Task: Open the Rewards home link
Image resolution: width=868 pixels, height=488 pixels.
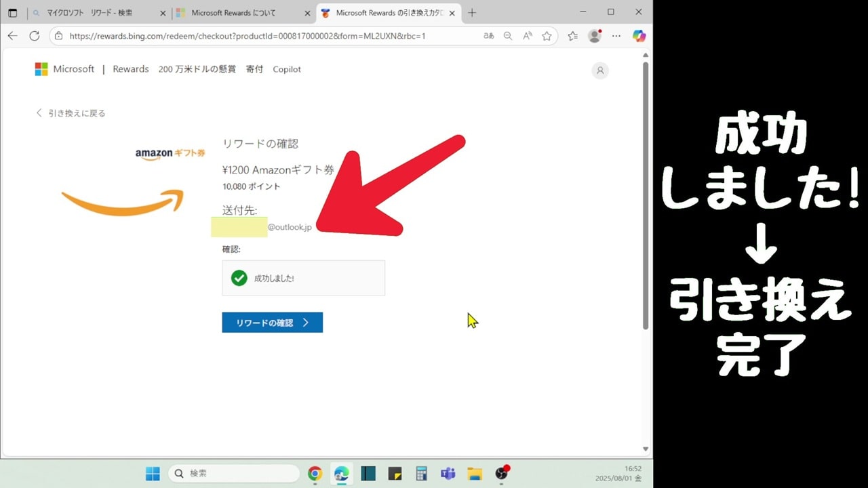Action: (x=131, y=69)
